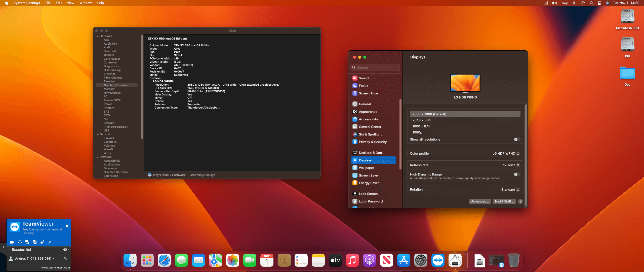This screenshot has width=644, height=272.
Task: Collapse the TeamViewer Session list
Action: pyautogui.click(x=10, y=250)
